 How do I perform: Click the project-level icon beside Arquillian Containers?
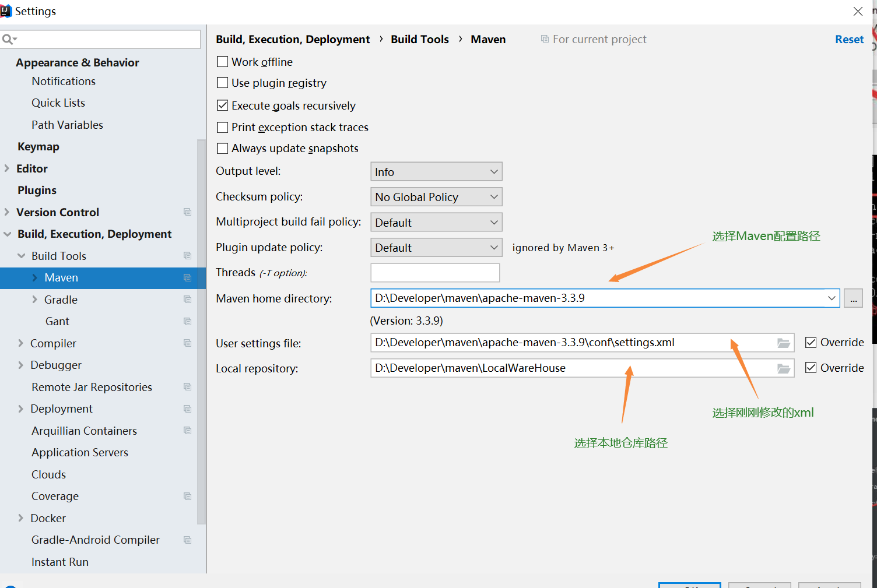click(188, 431)
